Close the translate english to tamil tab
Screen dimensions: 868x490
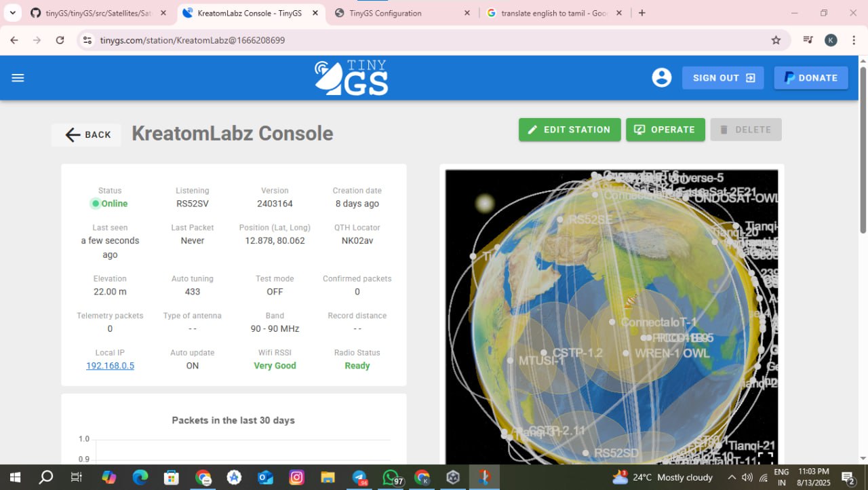(x=620, y=13)
